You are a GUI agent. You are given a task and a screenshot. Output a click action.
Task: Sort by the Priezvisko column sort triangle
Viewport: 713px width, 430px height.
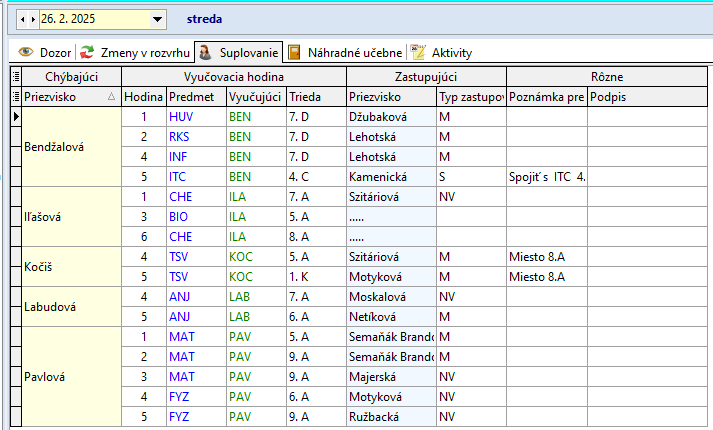coord(111,97)
